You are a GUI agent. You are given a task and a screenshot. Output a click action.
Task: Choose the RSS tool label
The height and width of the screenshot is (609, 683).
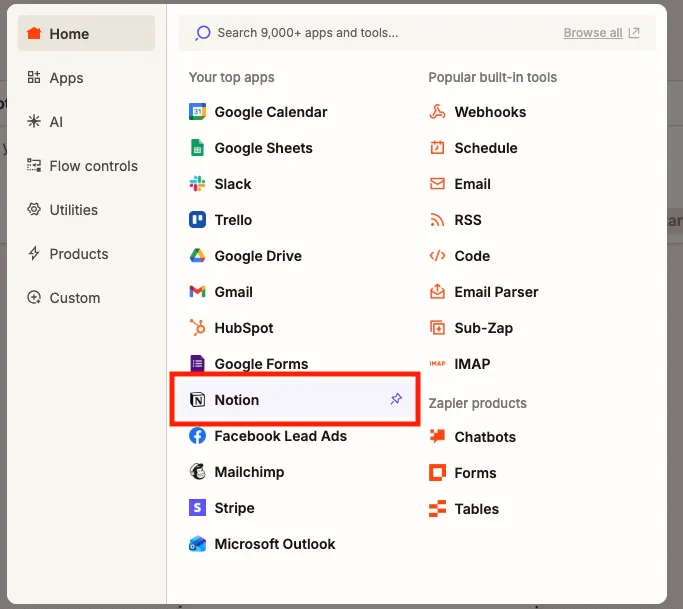tap(468, 220)
